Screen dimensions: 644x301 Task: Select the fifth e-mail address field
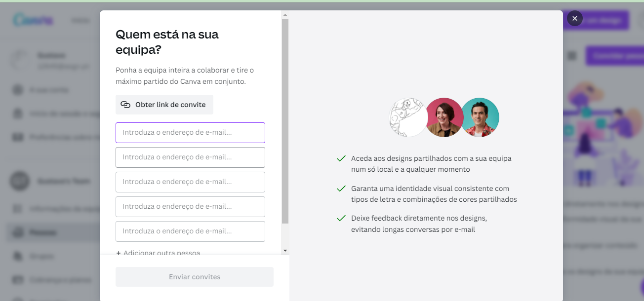click(190, 231)
